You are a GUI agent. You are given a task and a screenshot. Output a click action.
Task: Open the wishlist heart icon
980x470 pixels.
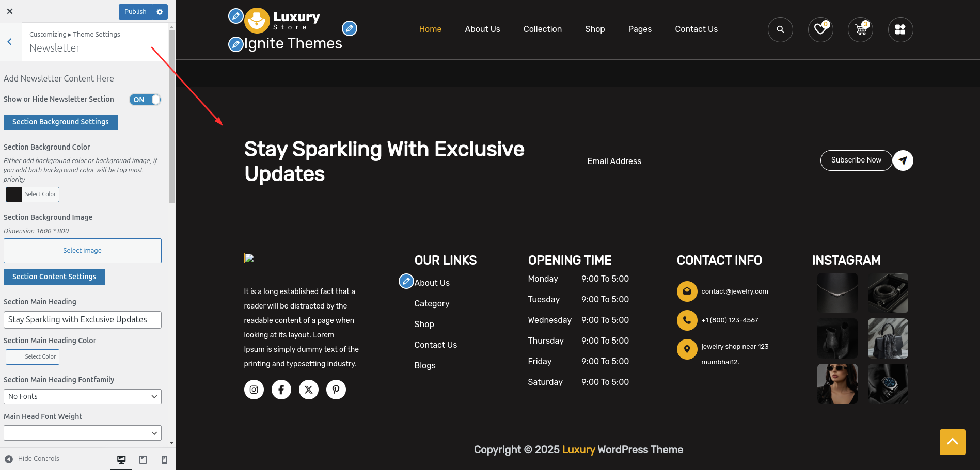pos(820,29)
